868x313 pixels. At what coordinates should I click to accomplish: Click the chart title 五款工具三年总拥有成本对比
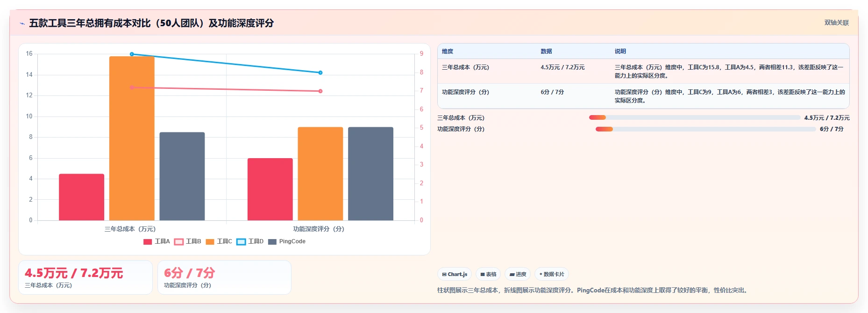click(151, 23)
